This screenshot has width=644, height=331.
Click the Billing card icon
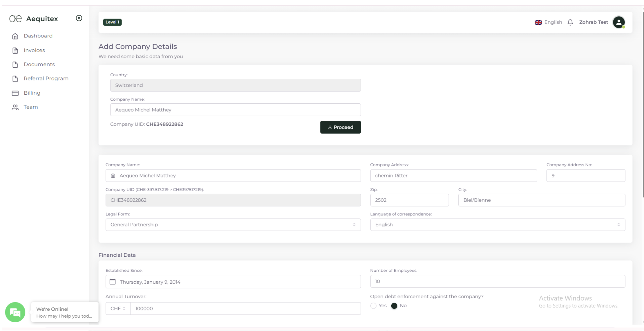15,93
